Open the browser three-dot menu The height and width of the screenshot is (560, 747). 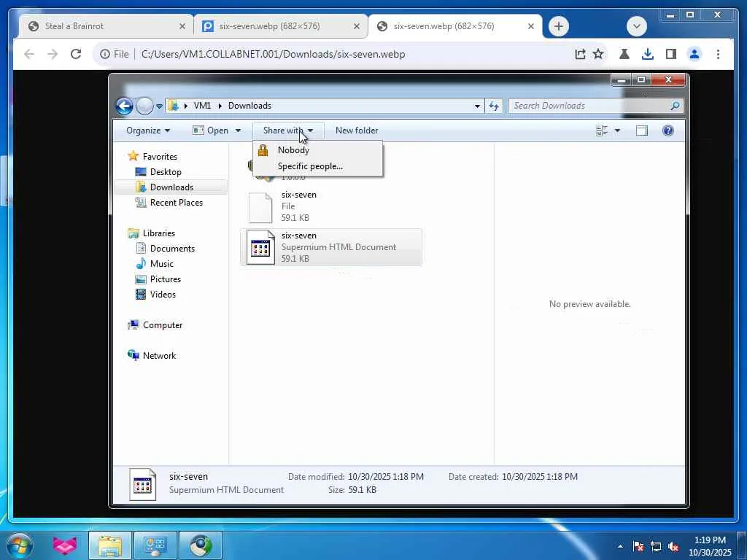click(718, 54)
